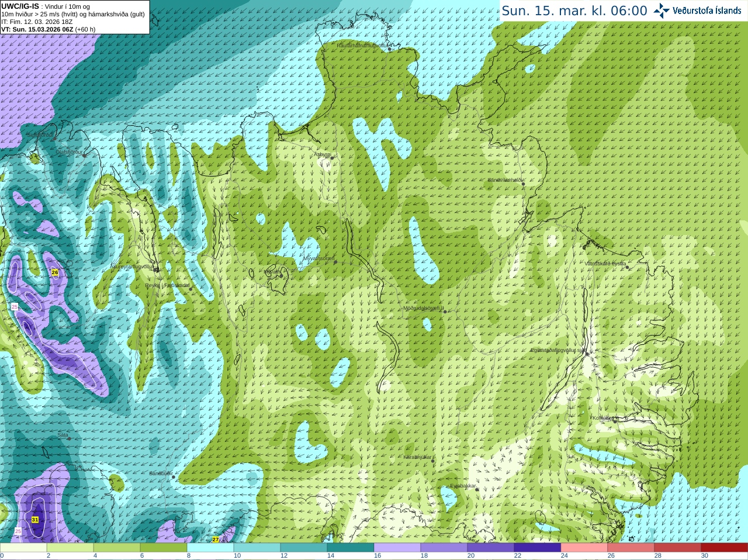Click the 24–26 m/s pink legend swatch
Viewport: 748px width, 560px height.
[584, 548]
